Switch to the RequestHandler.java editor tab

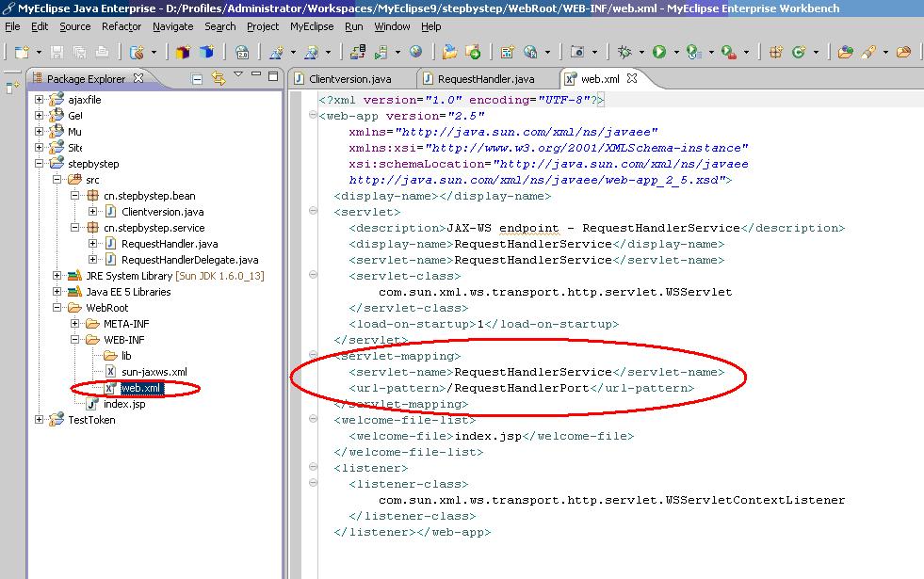tap(485, 79)
